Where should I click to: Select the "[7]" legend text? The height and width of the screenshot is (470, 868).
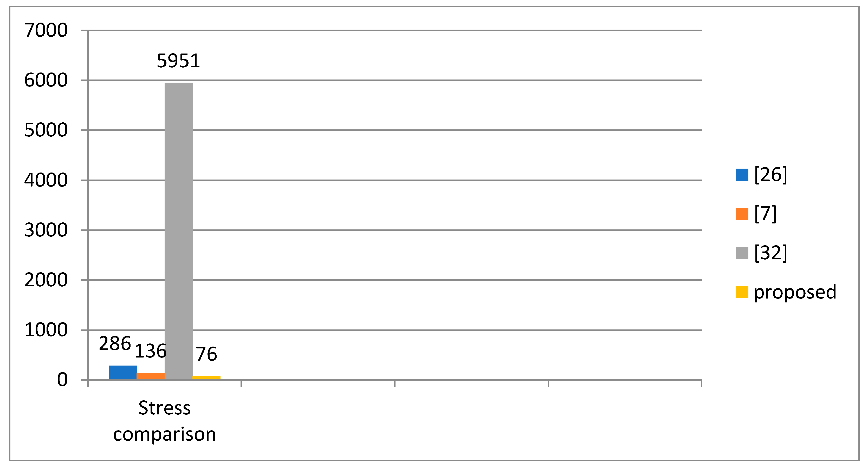[x=765, y=214]
